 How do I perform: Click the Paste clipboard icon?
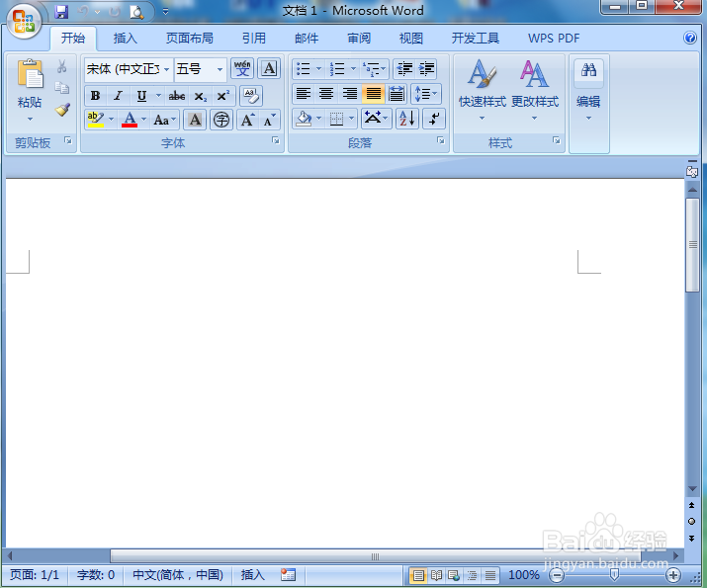[x=30, y=74]
